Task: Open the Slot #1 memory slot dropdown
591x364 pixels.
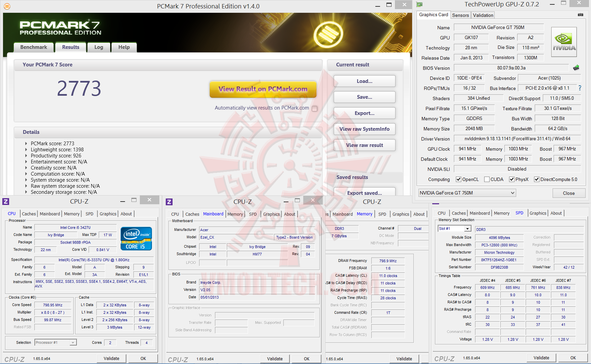Action: coord(454,229)
